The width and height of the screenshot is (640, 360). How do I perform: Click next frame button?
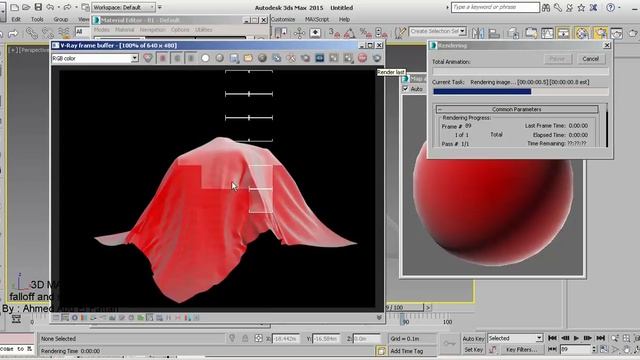coord(588,338)
